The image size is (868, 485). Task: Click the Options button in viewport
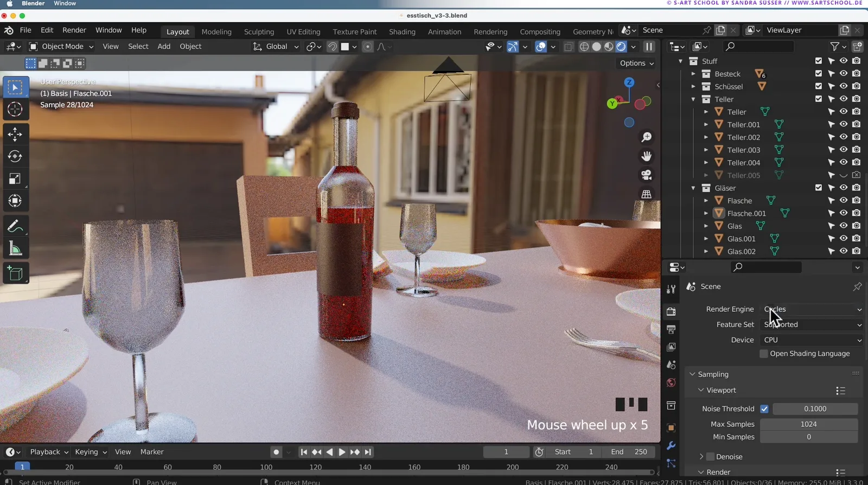coord(636,63)
